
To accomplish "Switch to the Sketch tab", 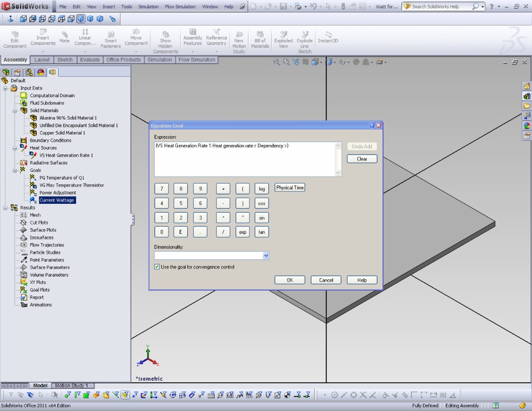I will 65,60.
